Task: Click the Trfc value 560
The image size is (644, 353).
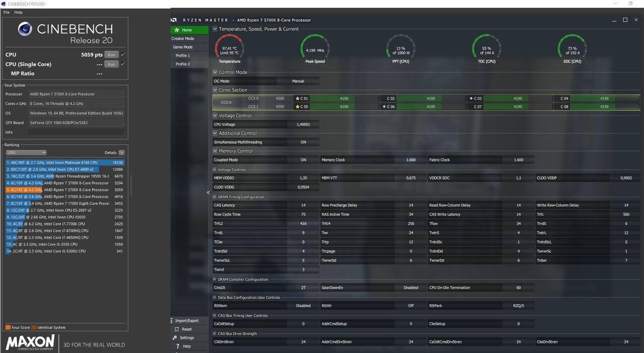Action: [626, 214]
